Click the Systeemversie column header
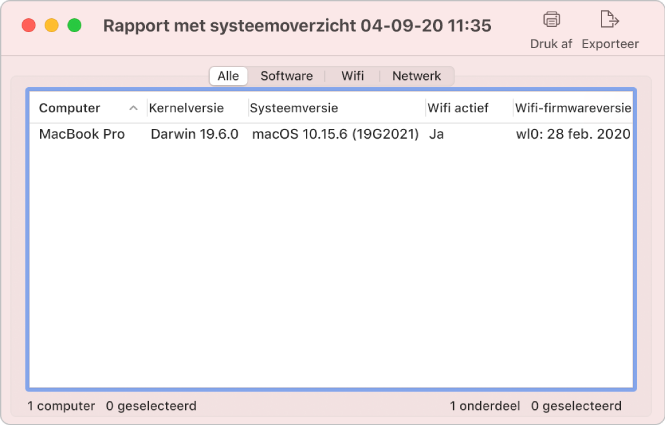 (293, 108)
